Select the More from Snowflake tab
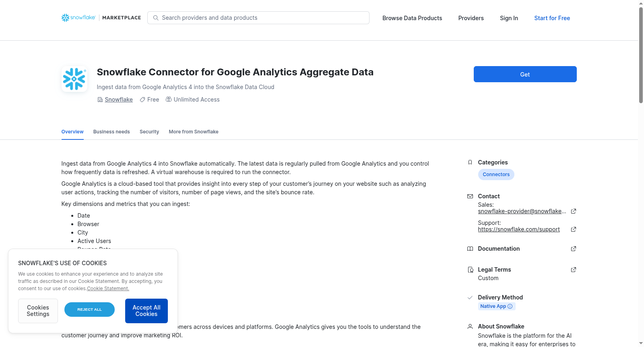The height and width of the screenshot is (347, 644). coord(194,132)
